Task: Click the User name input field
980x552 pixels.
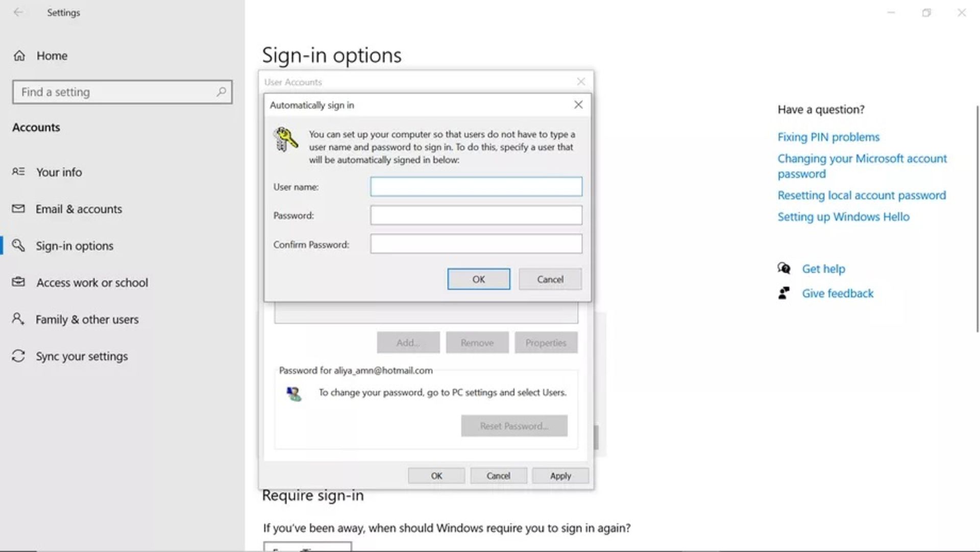Action: [x=475, y=186]
